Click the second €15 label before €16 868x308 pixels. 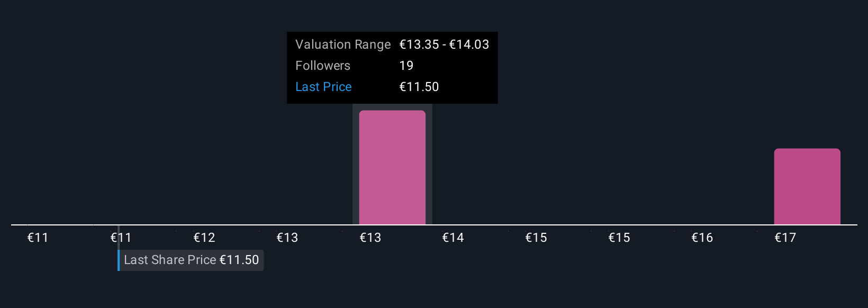click(619, 238)
